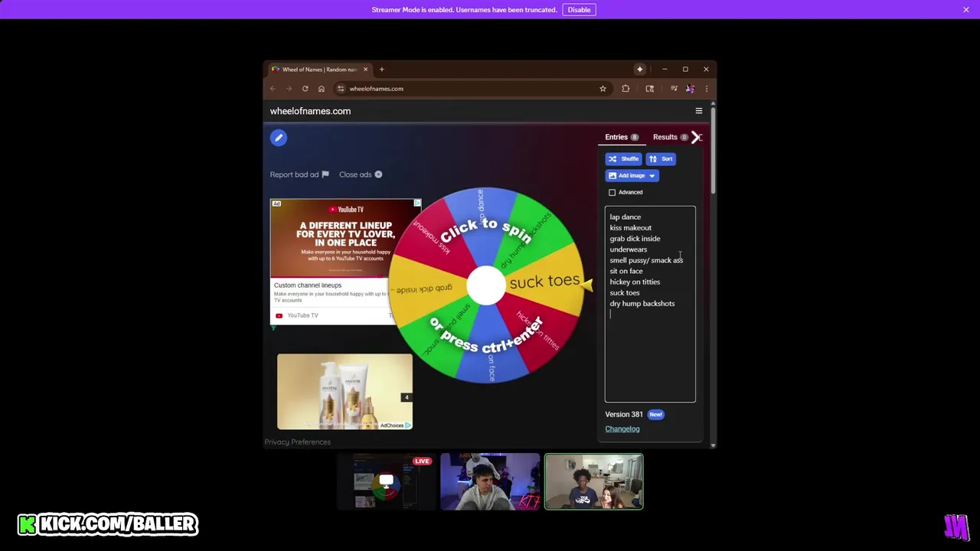Screen dimensions: 980x551
Task: Open the Add image dropdown
Action: [632, 176]
